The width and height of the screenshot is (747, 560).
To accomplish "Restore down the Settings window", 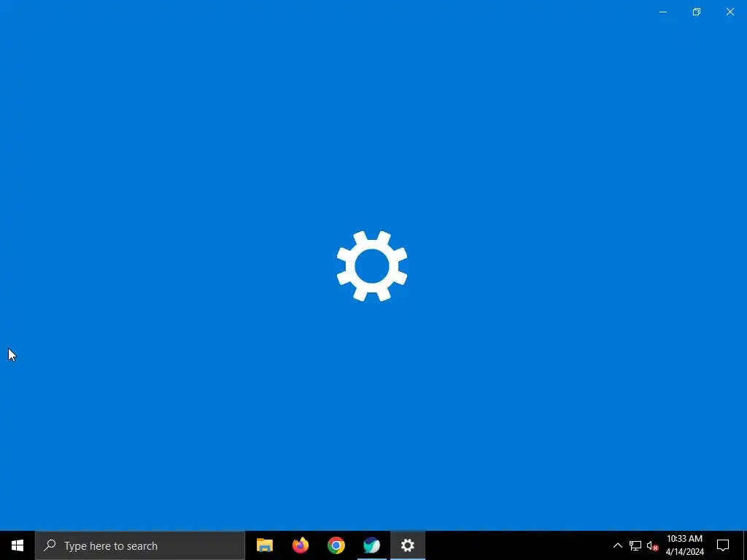I will [x=697, y=12].
